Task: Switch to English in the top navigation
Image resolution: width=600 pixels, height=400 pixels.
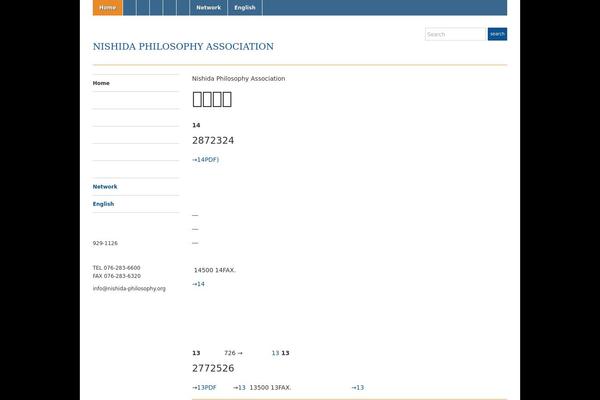Action: pyautogui.click(x=245, y=8)
